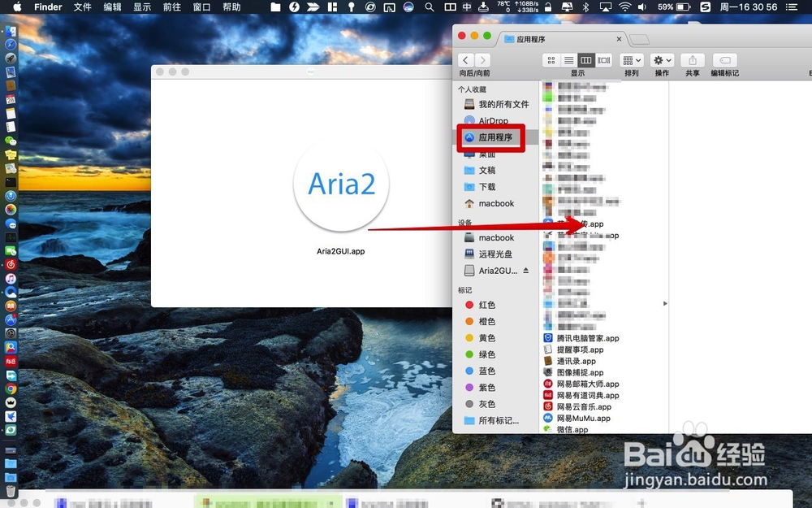Eject the Aria2GU... disk image
Screen dimensions: 812x508
[x=526, y=271]
